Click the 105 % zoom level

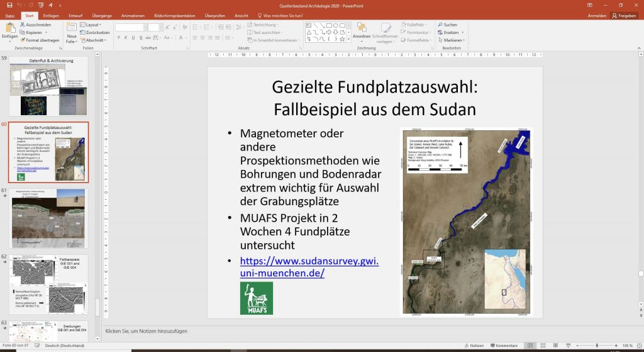(627, 346)
